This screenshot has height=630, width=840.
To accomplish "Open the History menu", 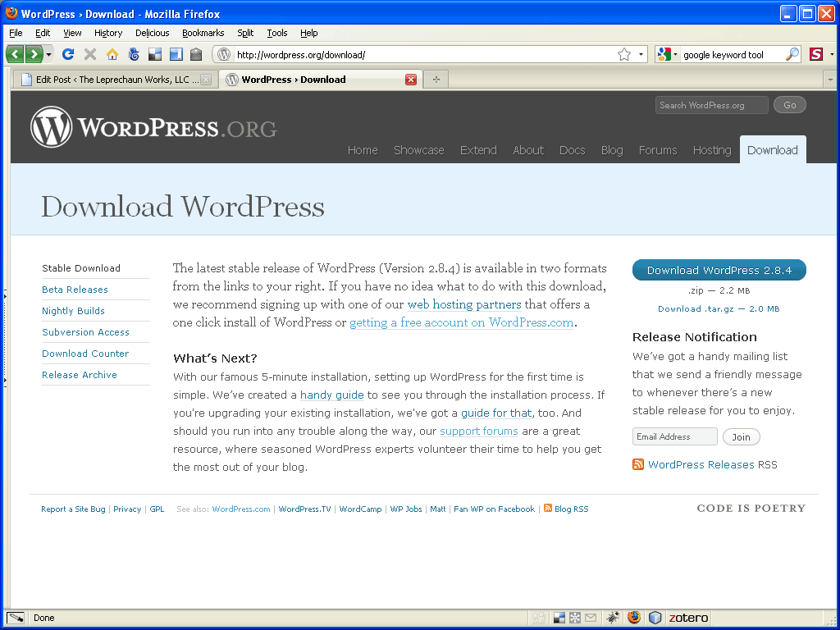I will [108, 33].
